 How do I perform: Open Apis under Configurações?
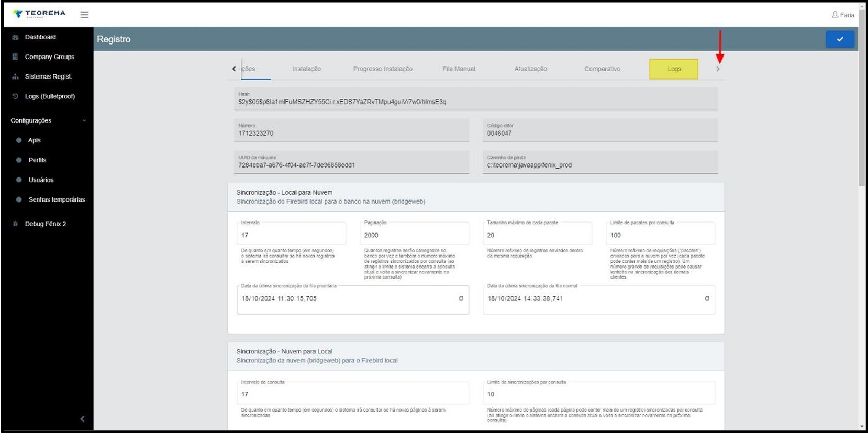click(35, 140)
